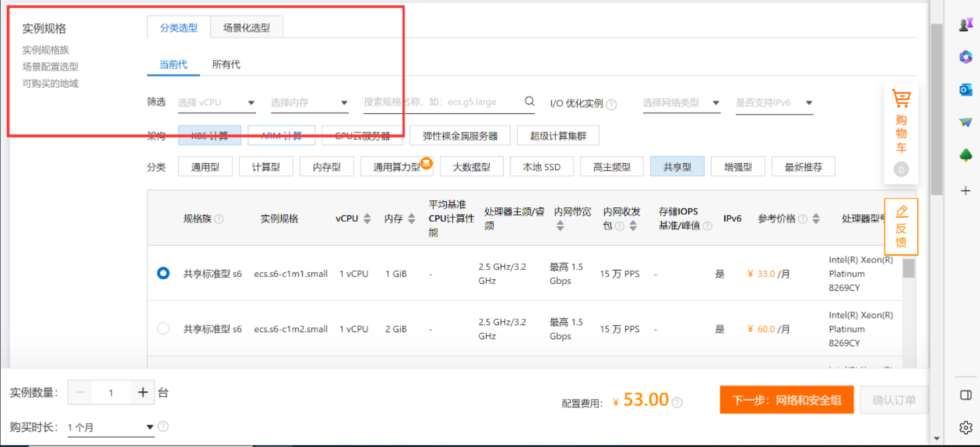
Task: Open the 选择内存 dropdown
Action: pos(310,103)
